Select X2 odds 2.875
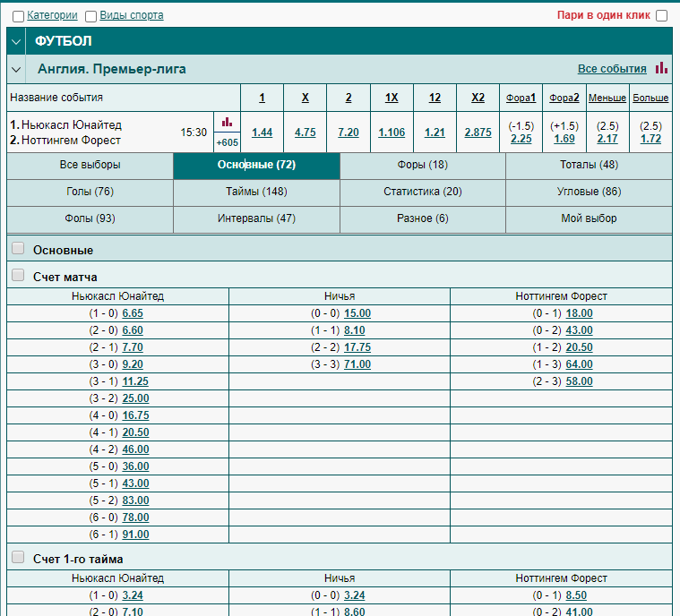Screen dimensions: 680x616 [478, 133]
